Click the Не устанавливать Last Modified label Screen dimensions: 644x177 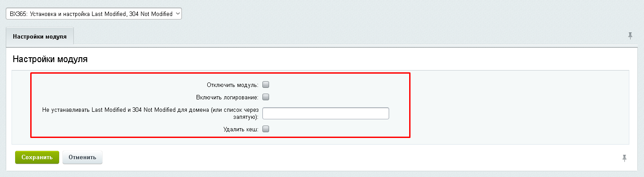pos(151,113)
